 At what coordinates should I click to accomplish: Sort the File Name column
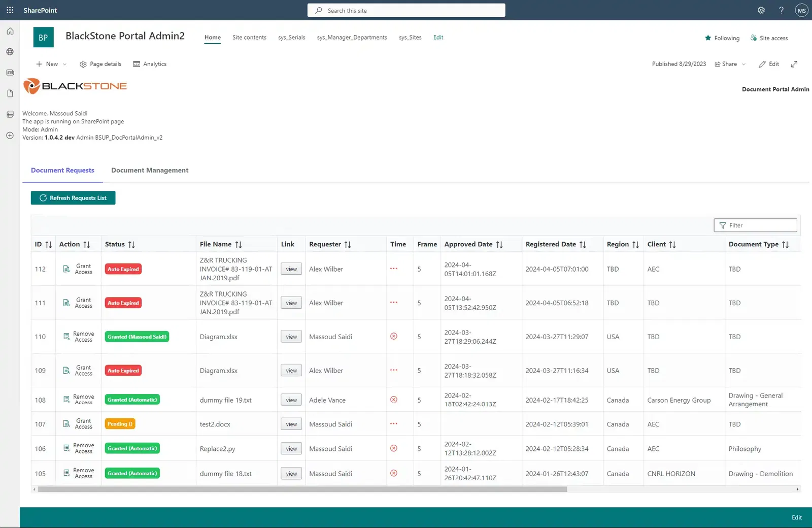pos(239,245)
